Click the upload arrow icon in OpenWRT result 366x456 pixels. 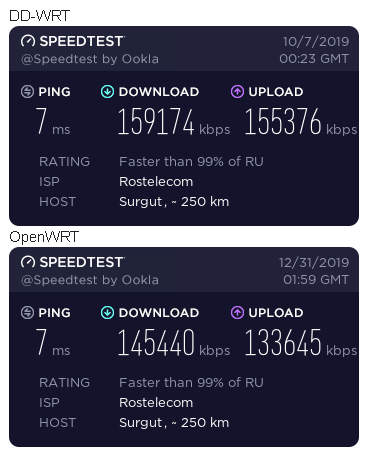237,313
